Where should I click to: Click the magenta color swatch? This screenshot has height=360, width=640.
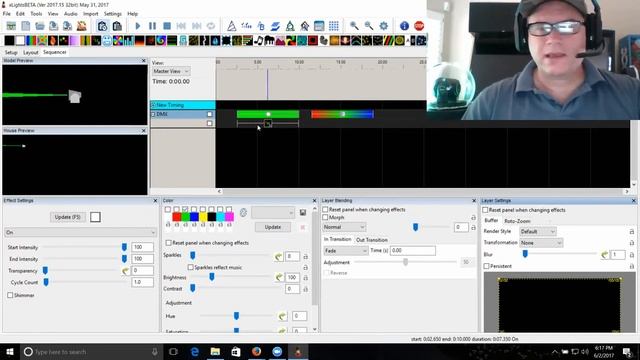pyautogui.click(x=229, y=217)
